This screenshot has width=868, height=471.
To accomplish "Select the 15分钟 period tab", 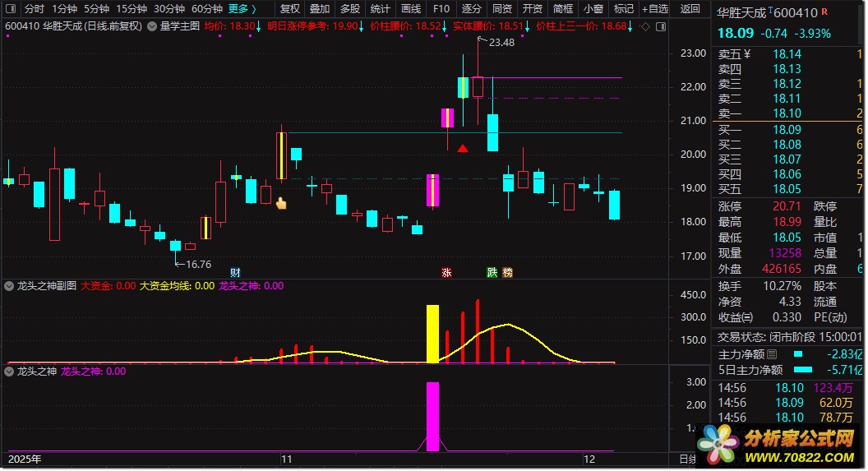I will click(132, 9).
